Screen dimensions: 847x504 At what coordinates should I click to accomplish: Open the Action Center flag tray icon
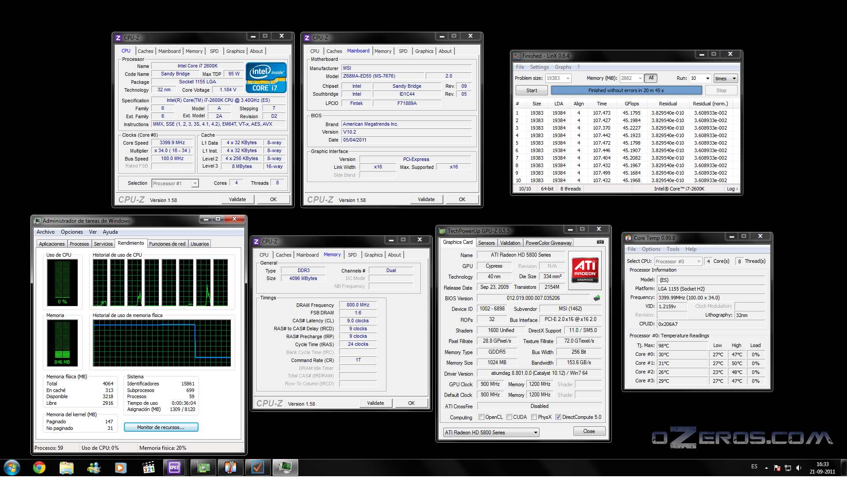(777, 468)
